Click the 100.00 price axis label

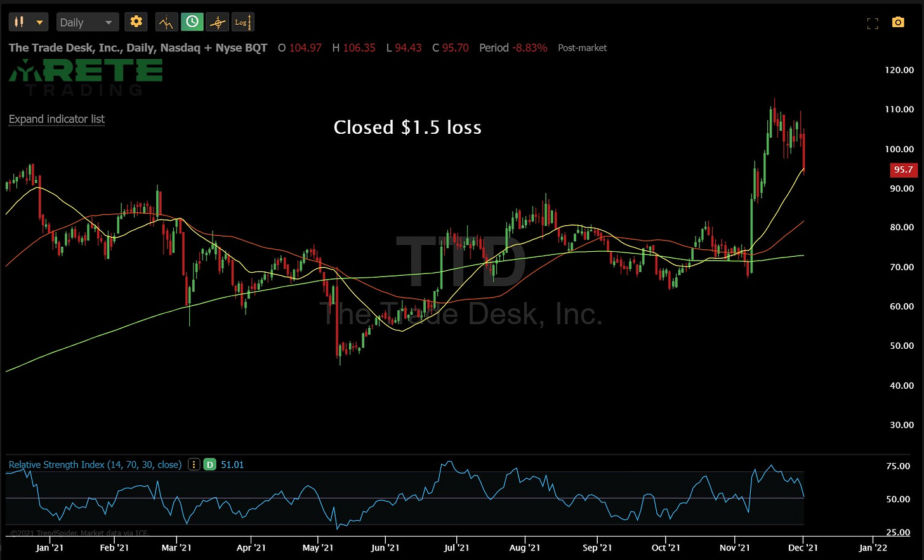(899, 149)
